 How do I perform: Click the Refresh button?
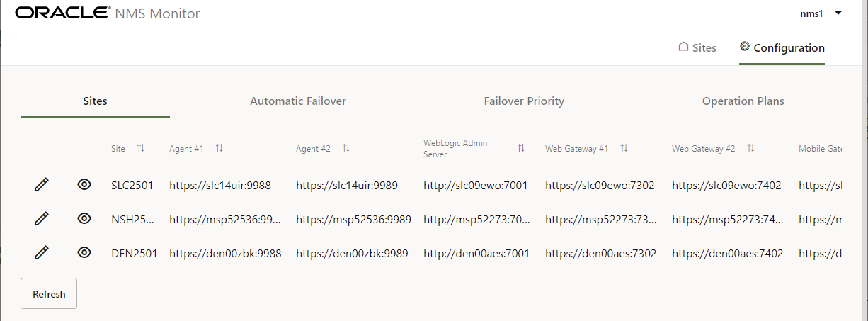(49, 294)
